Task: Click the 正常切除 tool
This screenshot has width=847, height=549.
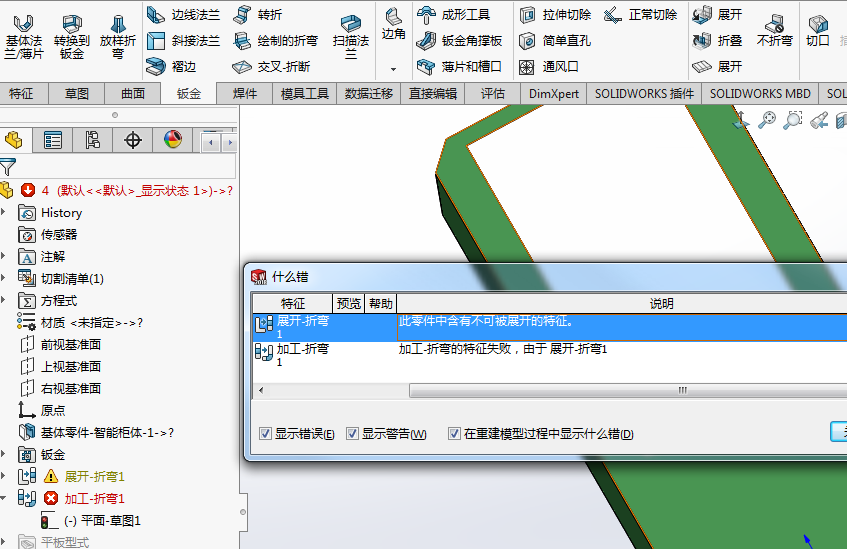Action: (640, 15)
